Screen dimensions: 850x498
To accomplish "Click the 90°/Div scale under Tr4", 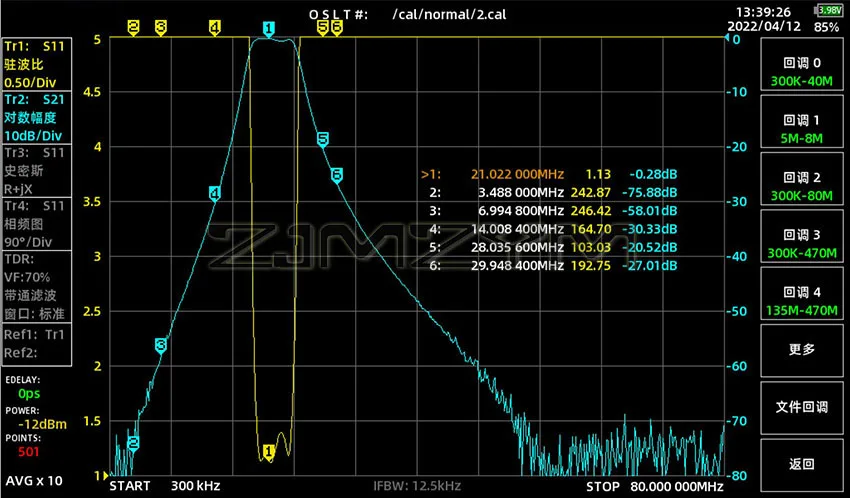I will coord(28,242).
